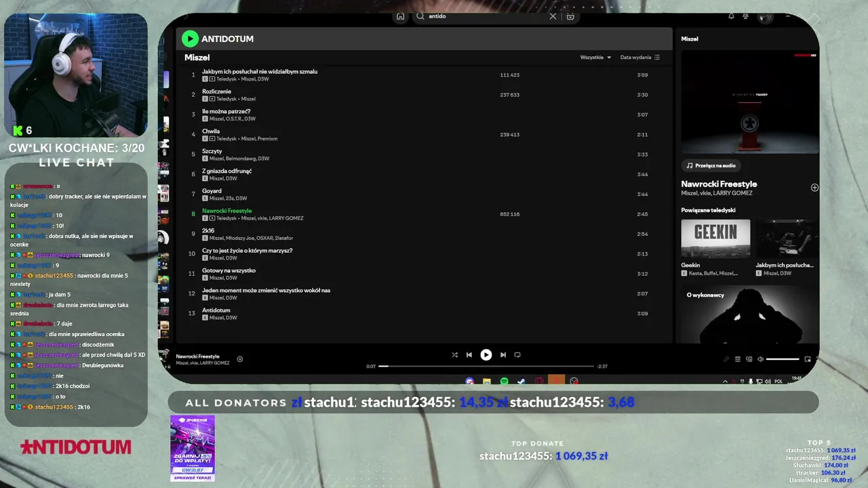The image size is (868, 488).
Task: Skip to the previous track
Action: coord(469,354)
